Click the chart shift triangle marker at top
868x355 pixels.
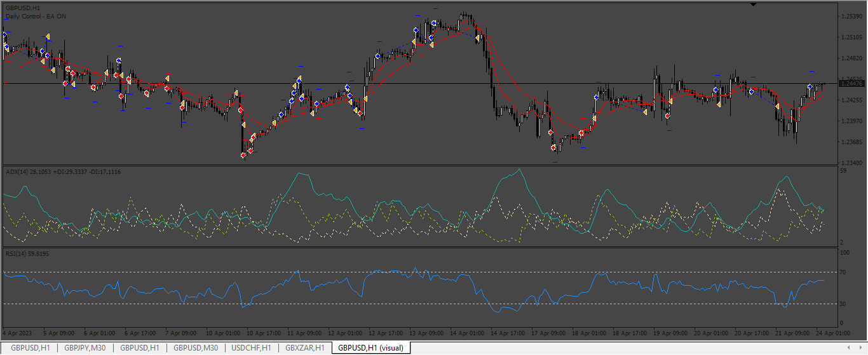(753, 5)
